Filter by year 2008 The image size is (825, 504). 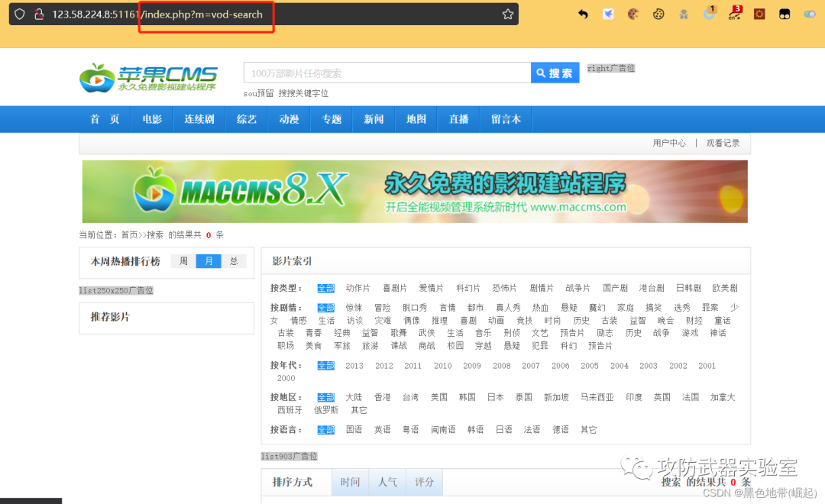[501, 366]
